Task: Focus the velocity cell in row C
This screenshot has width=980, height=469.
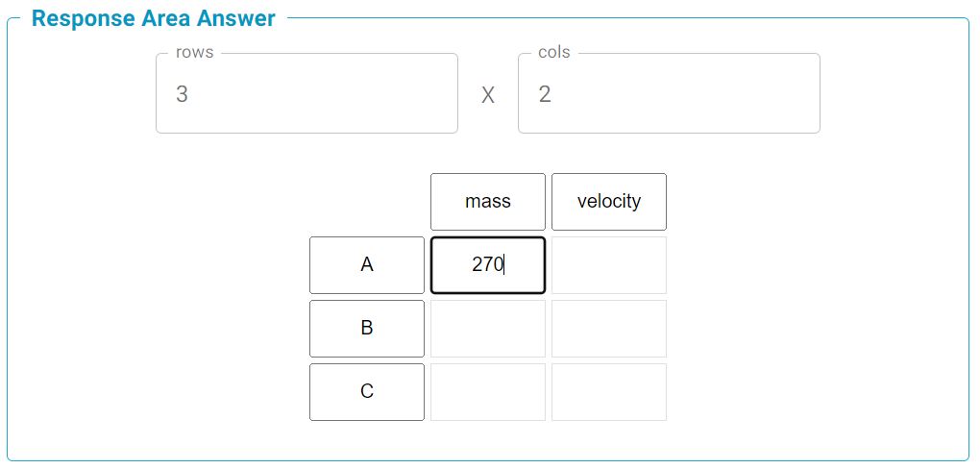Action: (608, 392)
